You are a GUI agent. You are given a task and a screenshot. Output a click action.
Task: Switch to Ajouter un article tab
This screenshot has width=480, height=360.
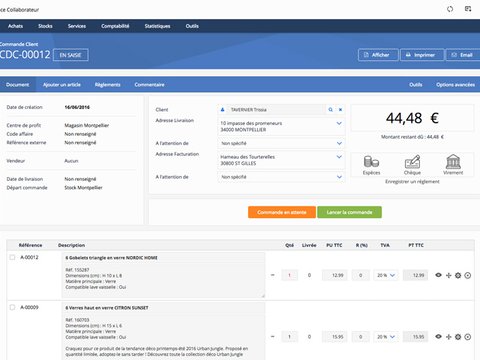(62, 85)
